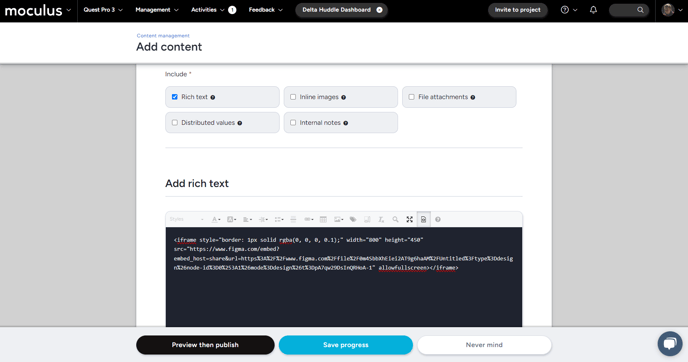Click the top bar search field
Image resolution: width=688 pixels, height=362 pixels.
click(629, 10)
